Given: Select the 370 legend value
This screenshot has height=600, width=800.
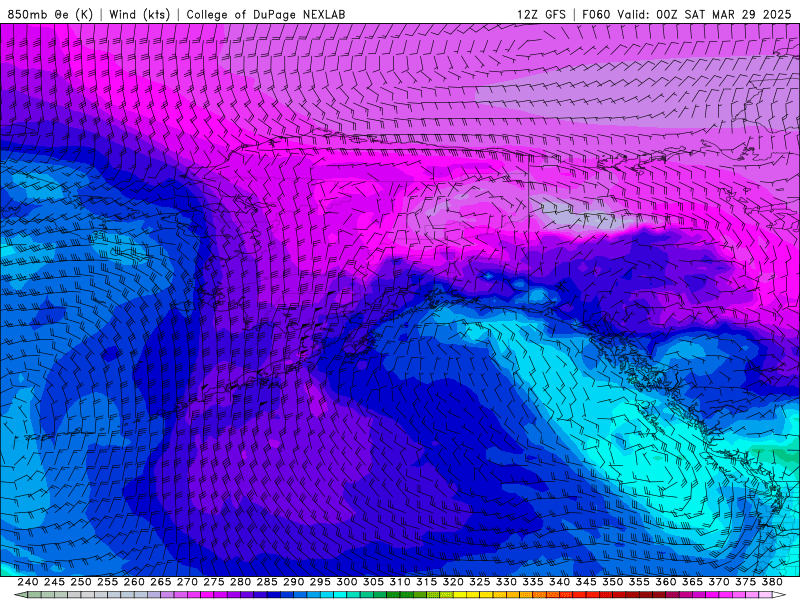Looking at the screenshot, I should 718,582.
